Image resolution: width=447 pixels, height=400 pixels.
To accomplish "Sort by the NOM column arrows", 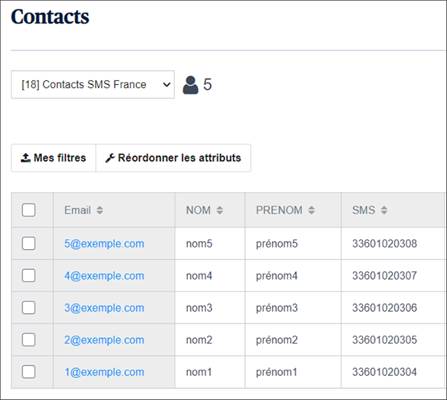I will [220, 210].
